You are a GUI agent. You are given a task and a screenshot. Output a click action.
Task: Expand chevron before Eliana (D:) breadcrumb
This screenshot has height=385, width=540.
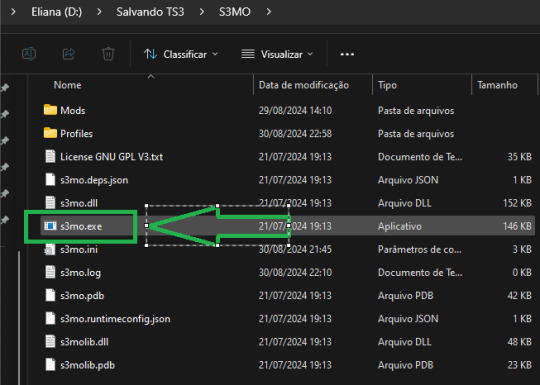point(13,12)
